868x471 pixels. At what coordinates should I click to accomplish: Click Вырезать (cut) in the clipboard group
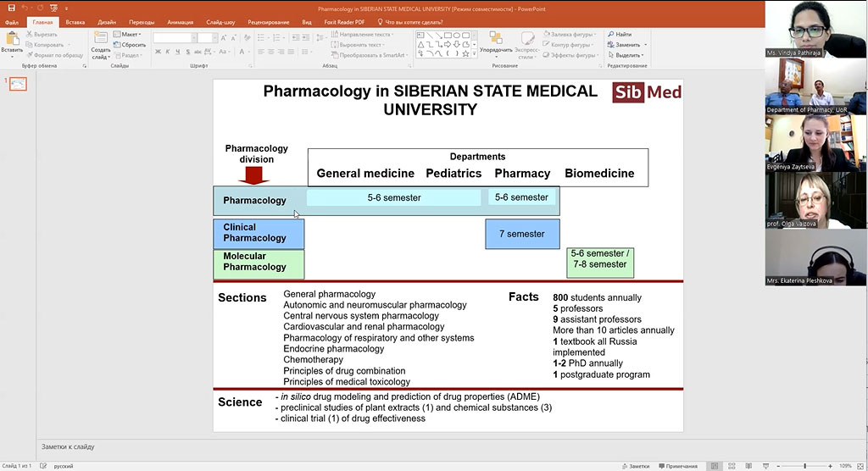42,35
